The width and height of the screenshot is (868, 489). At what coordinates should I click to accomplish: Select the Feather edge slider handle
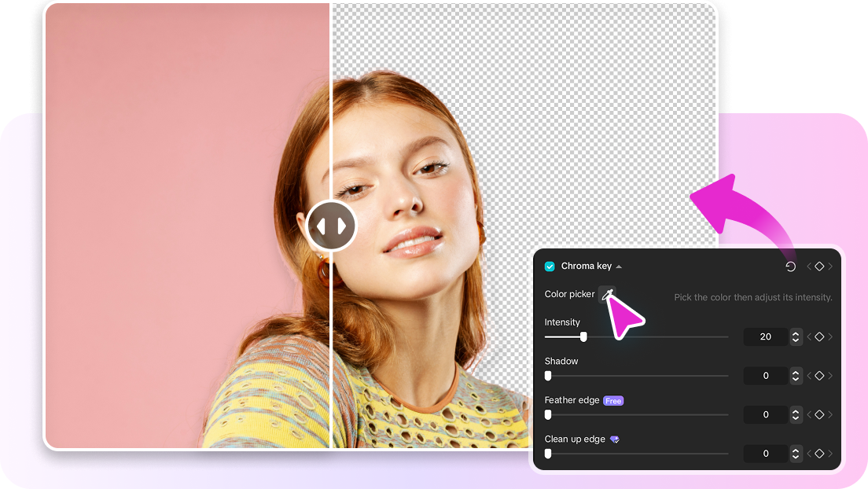point(548,414)
